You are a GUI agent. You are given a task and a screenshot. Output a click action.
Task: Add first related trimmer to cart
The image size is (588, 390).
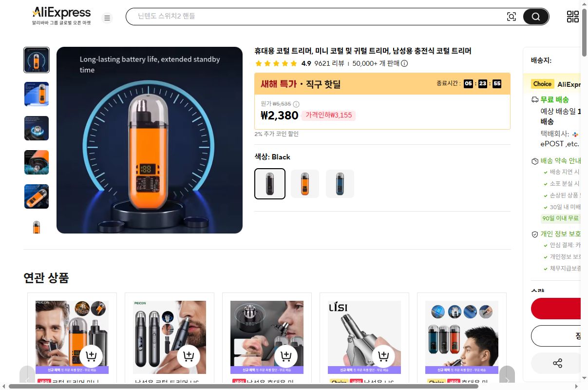[x=91, y=356]
